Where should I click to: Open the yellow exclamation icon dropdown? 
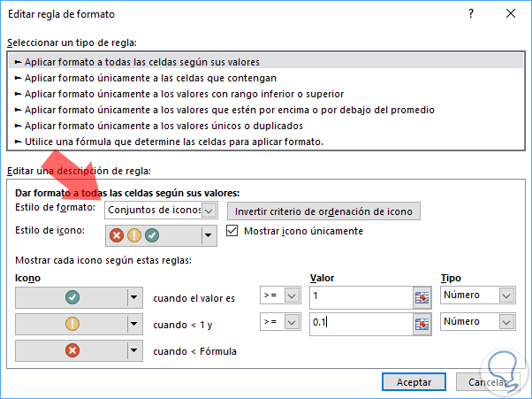(x=134, y=324)
